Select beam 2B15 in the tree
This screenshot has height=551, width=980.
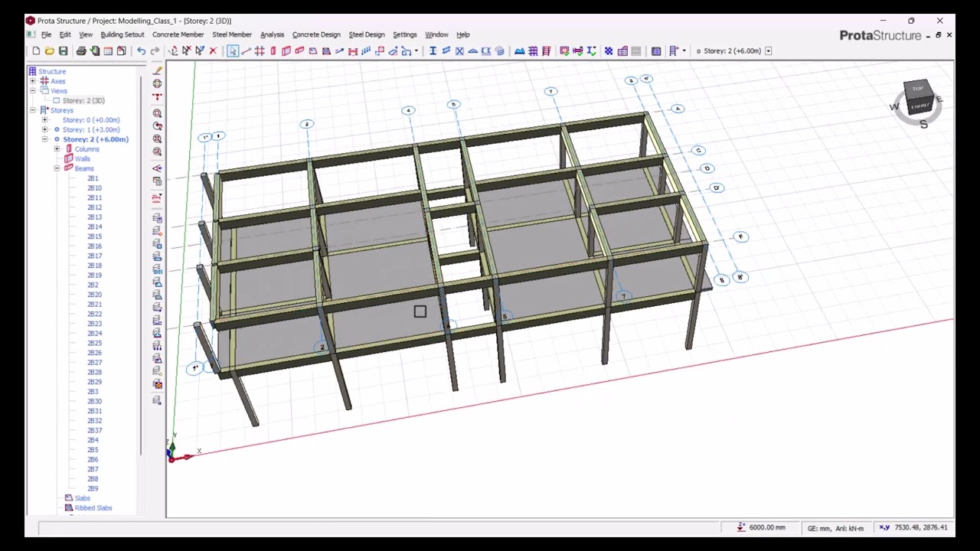94,236
